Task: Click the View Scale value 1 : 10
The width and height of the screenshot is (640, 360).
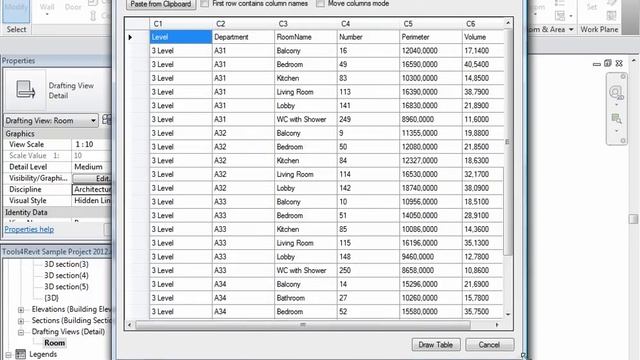Action: tap(92, 144)
